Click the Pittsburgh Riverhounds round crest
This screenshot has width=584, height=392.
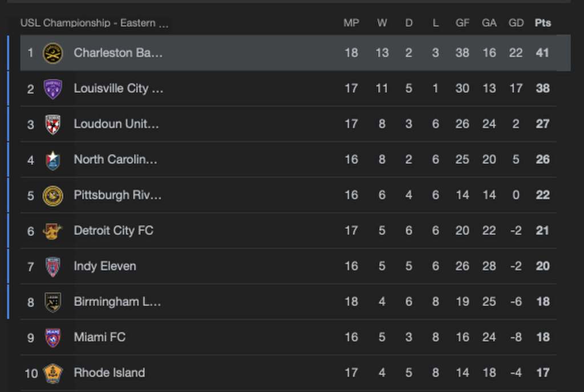[53, 195]
